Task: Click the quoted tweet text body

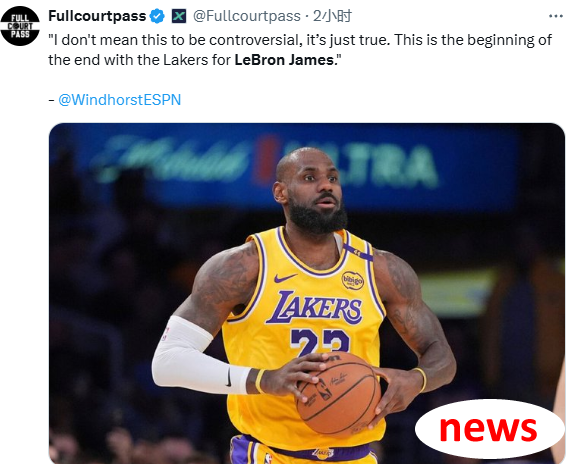Action: [x=300, y=50]
